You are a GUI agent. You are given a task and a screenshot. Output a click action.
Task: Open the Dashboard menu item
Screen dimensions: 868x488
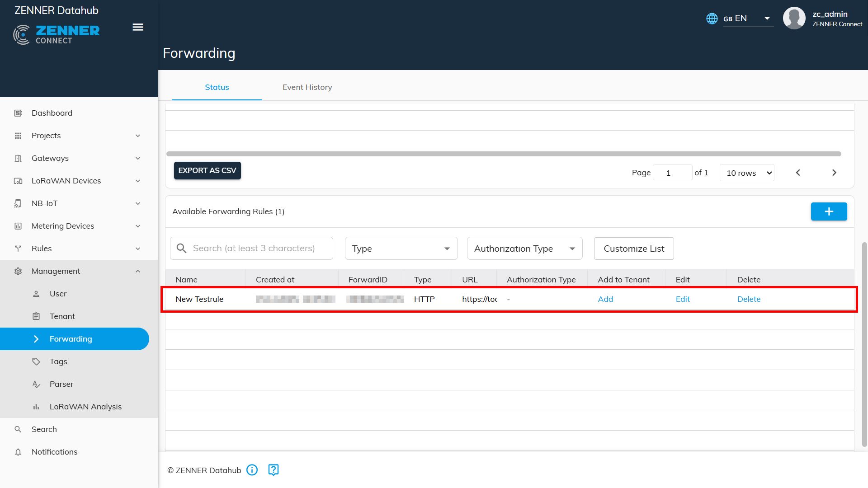coord(52,113)
